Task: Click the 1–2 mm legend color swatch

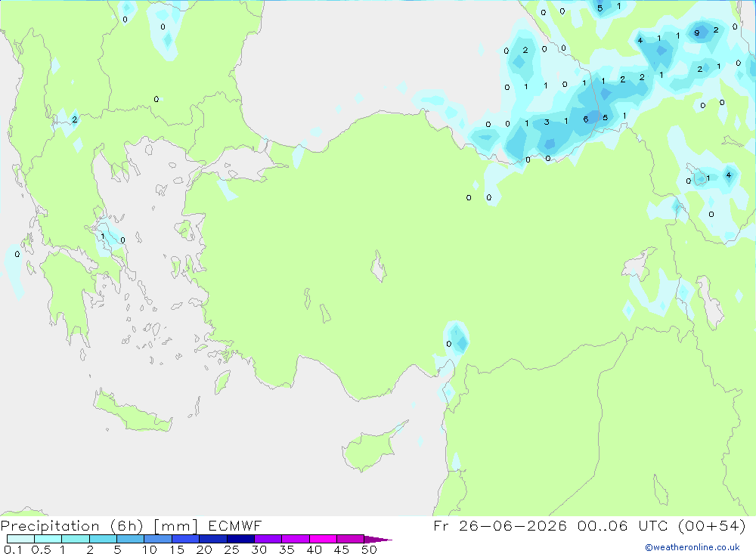Action: [x=76, y=539]
